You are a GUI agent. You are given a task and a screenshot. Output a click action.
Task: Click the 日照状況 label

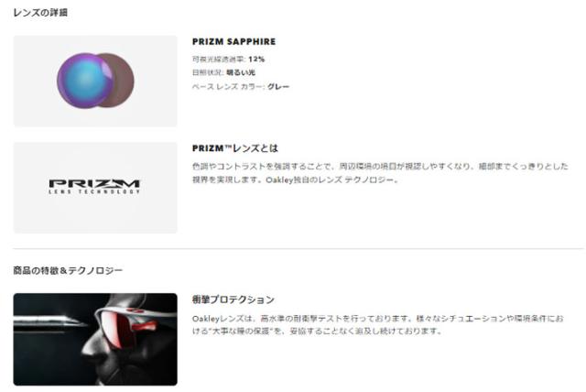(208, 72)
